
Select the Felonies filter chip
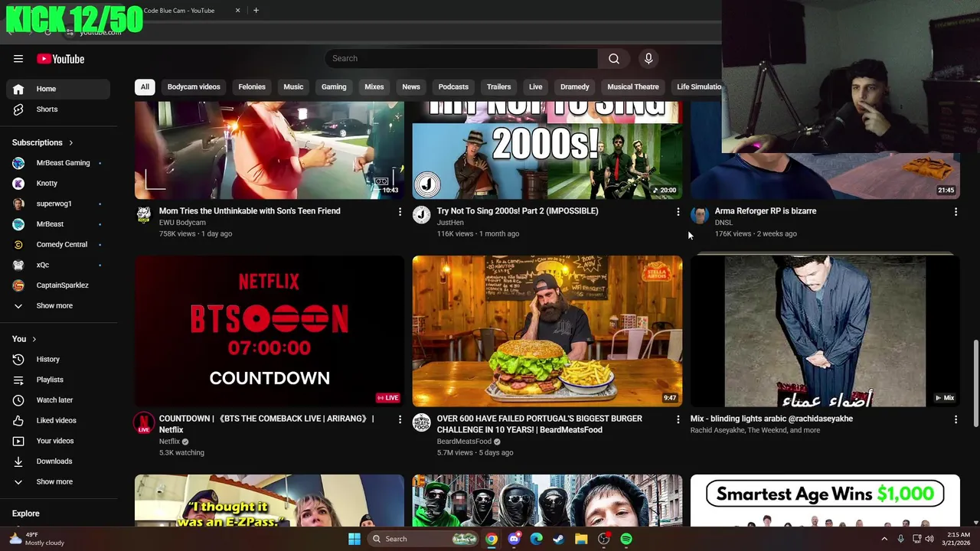click(x=252, y=87)
